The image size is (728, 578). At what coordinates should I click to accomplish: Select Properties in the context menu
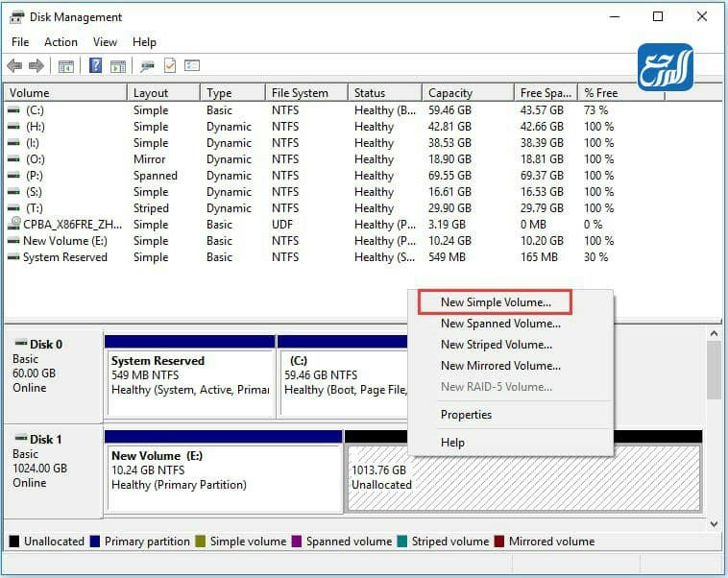(466, 415)
